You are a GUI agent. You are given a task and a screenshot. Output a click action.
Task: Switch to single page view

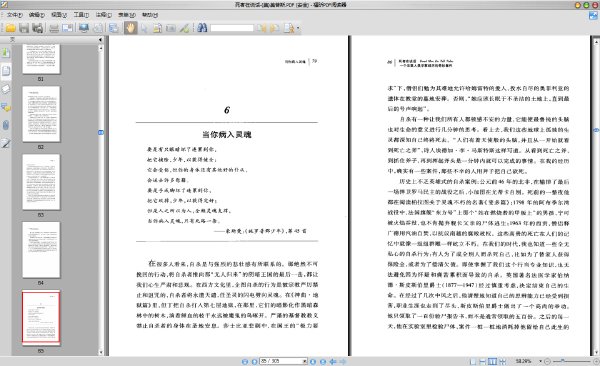click(473, 361)
